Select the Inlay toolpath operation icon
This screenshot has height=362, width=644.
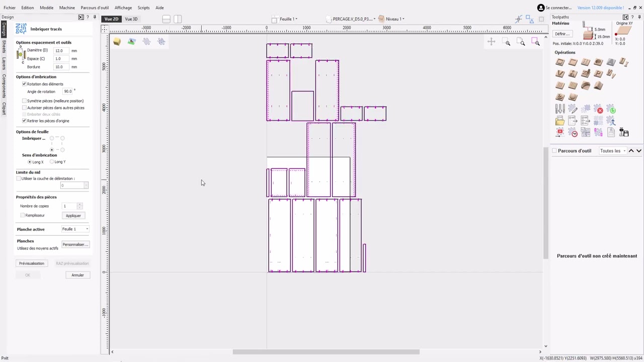[x=624, y=62]
